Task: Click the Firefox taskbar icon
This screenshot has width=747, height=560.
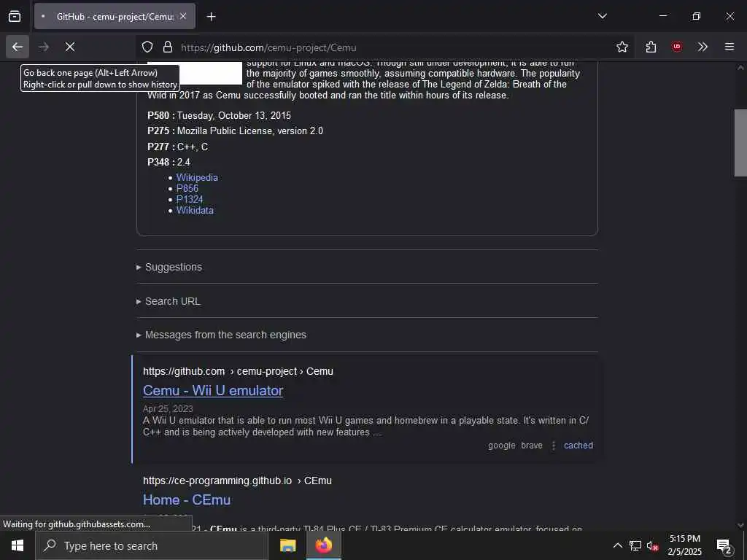Action: 323,545
